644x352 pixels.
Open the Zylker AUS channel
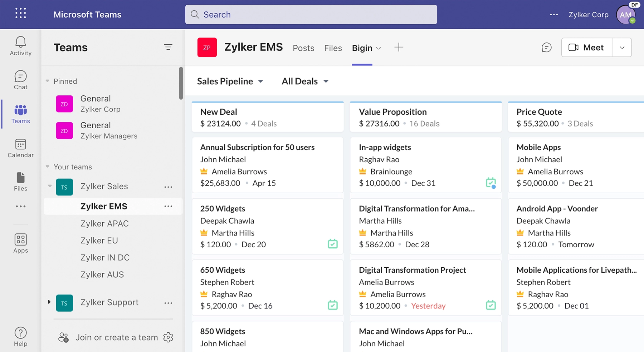point(102,274)
